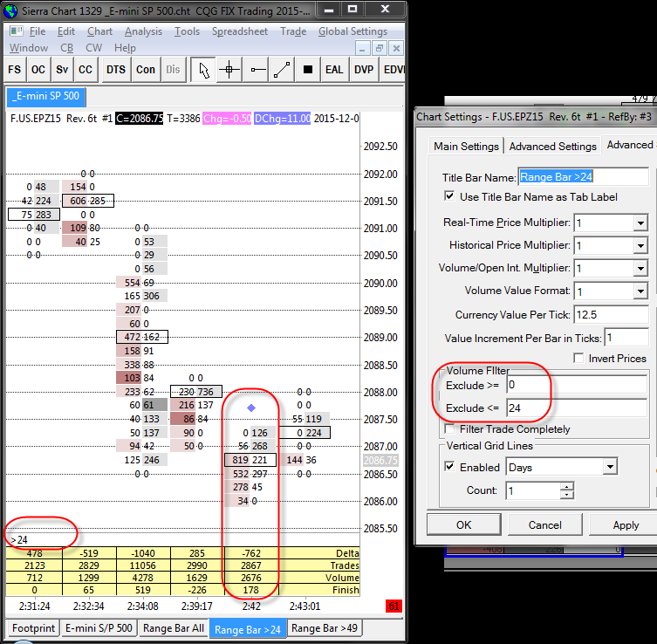Toggle Filter Trade Completely checkbox
This screenshot has width=657, height=644.
click(x=449, y=429)
